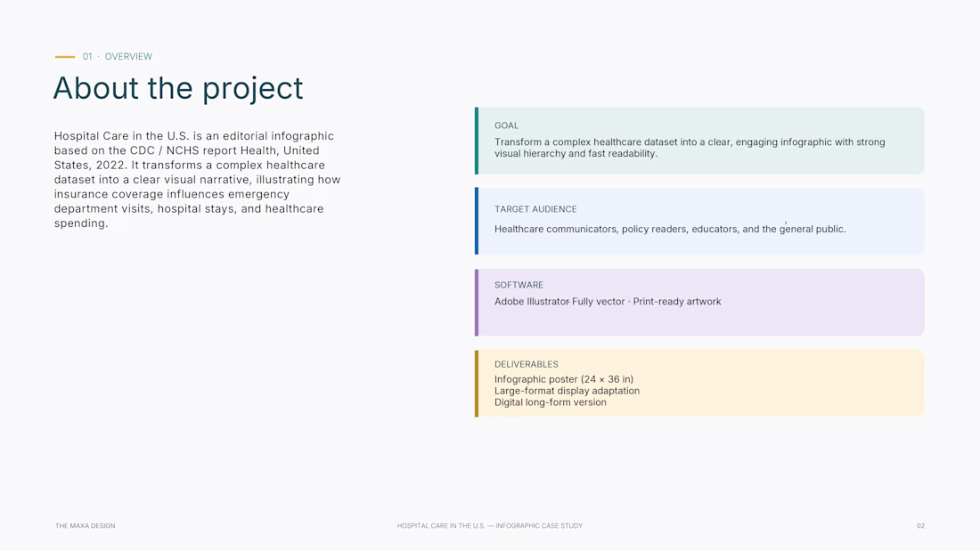980x551 pixels.
Task: Click the blue accent bar on Target Audience card
Action: [x=477, y=221]
